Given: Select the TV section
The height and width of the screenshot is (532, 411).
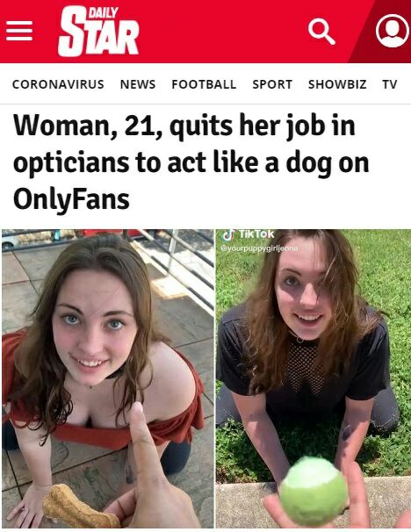Looking at the screenshot, I should tap(390, 84).
